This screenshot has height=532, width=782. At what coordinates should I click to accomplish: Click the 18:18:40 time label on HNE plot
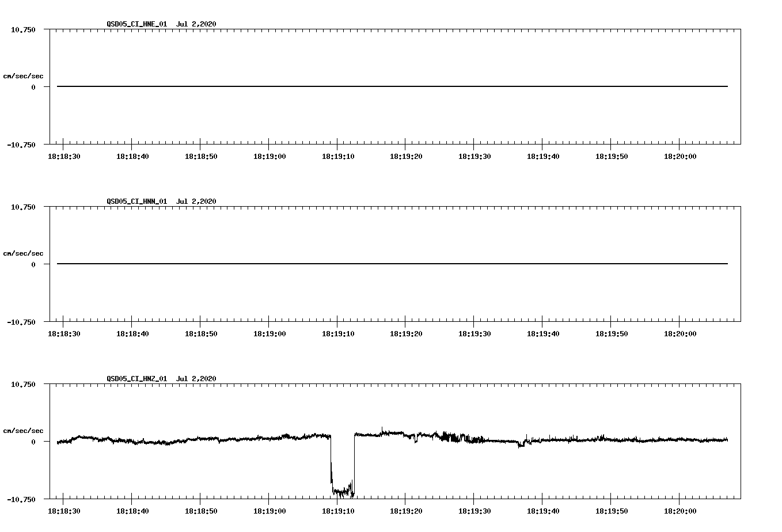[x=132, y=156]
